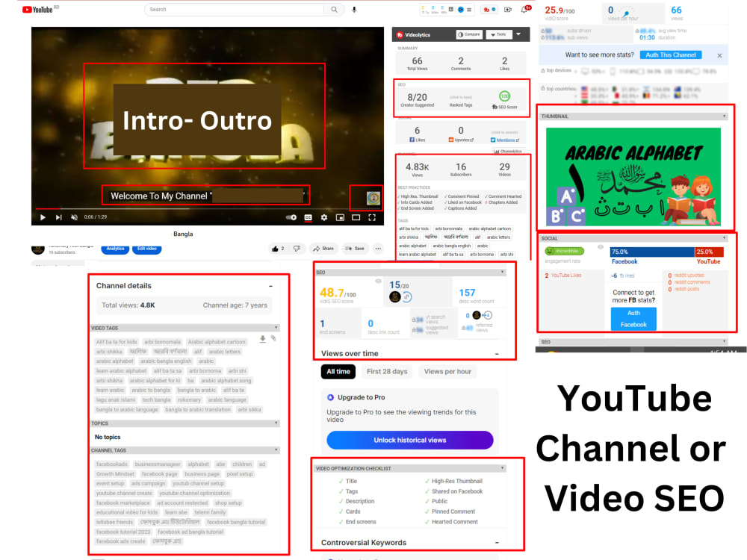This screenshot has height=560, width=747.
Task: Open the player settings gear
Action: (x=324, y=217)
